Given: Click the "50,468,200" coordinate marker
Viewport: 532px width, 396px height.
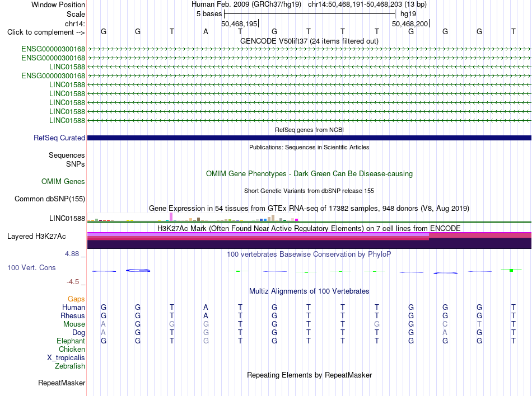Looking at the screenshot, I should pyautogui.click(x=410, y=23).
